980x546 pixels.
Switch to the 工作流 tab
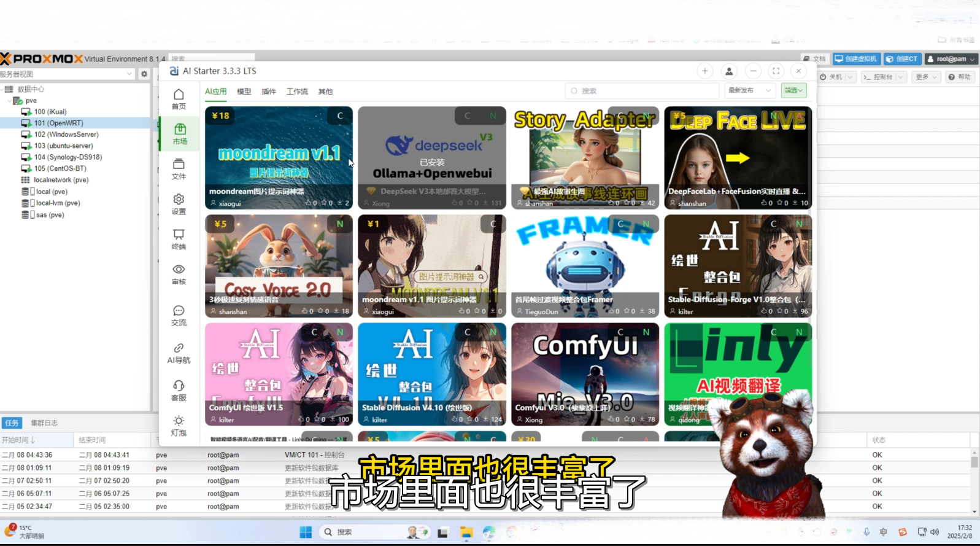tap(297, 92)
